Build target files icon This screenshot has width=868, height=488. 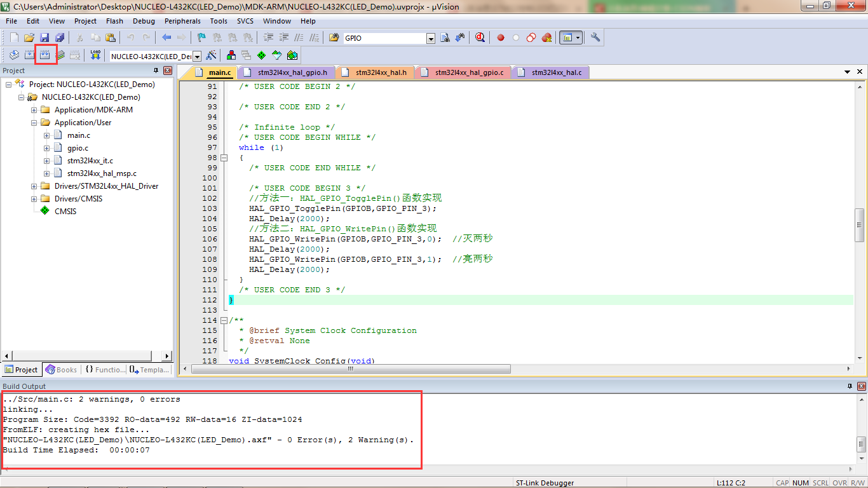coord(29,55)
